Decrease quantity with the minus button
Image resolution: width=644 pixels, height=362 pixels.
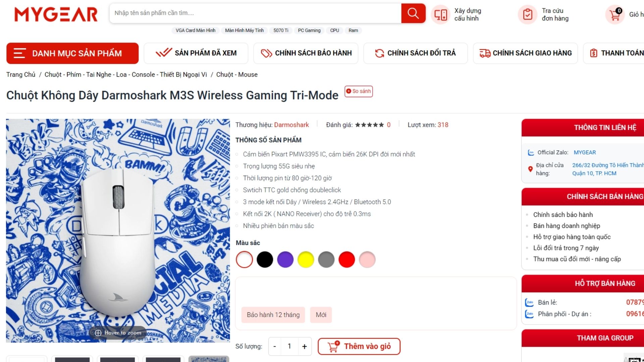[275, 346]
